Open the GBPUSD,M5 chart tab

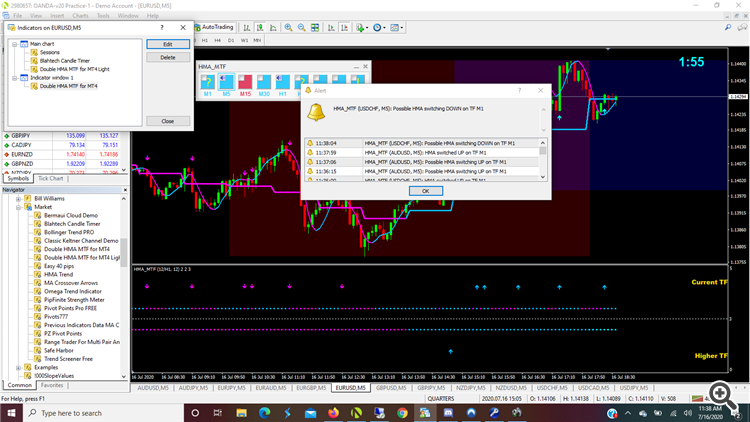[391, 388]
